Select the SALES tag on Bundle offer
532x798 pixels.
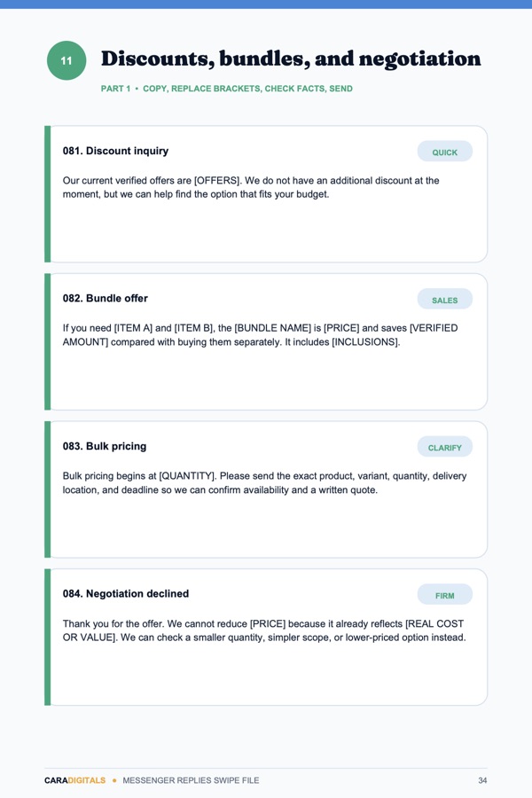tap(445, 300)
